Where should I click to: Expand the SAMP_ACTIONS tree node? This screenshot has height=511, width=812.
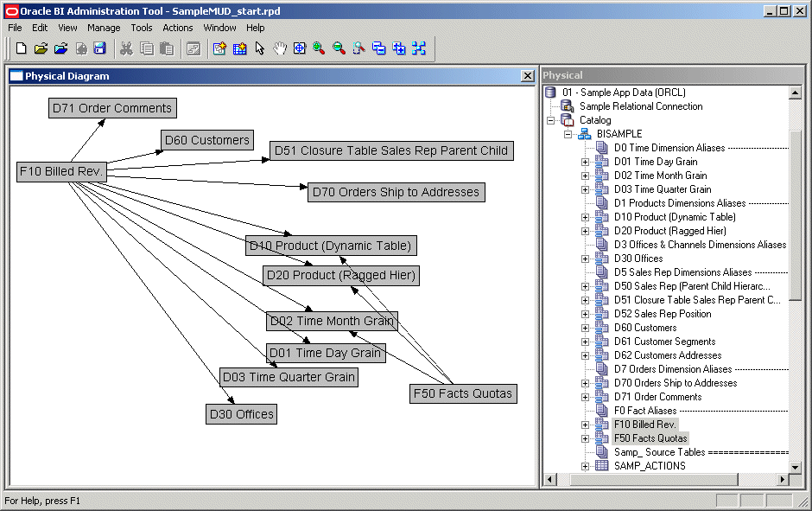pos(585,466)
